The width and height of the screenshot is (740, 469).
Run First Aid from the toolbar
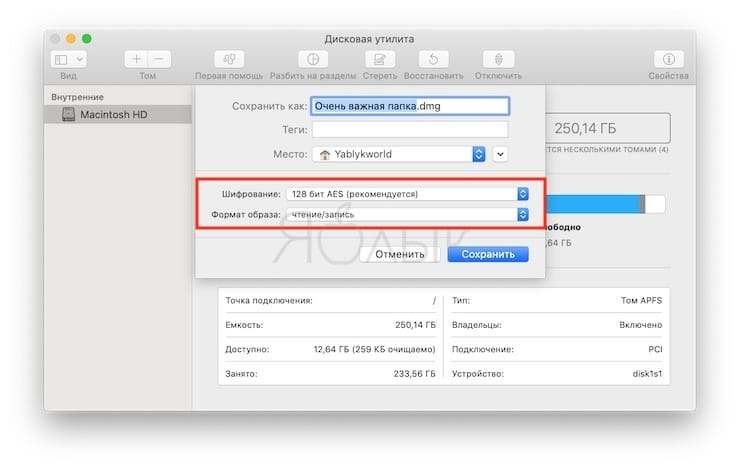(229, 59)
